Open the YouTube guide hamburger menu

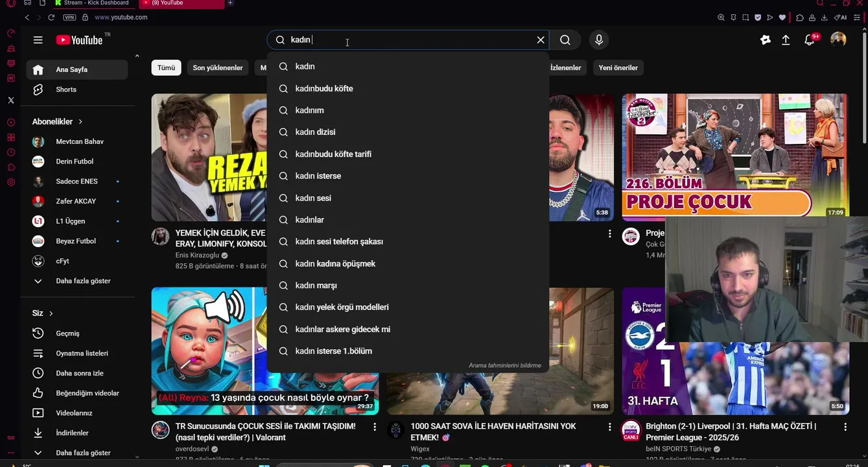(38, 40)
